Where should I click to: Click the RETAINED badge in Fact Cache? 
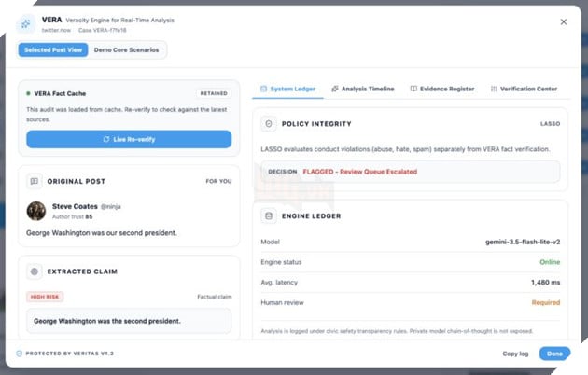point(214,93)
